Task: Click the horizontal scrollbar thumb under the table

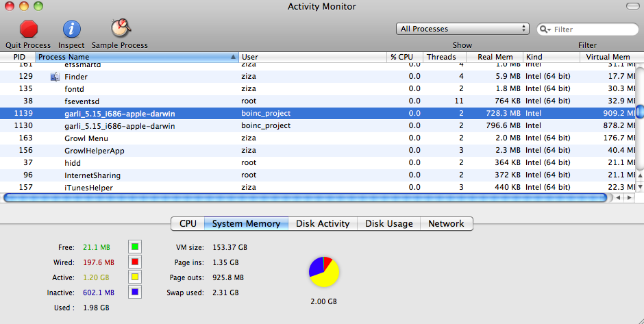Action: [305, 198]
